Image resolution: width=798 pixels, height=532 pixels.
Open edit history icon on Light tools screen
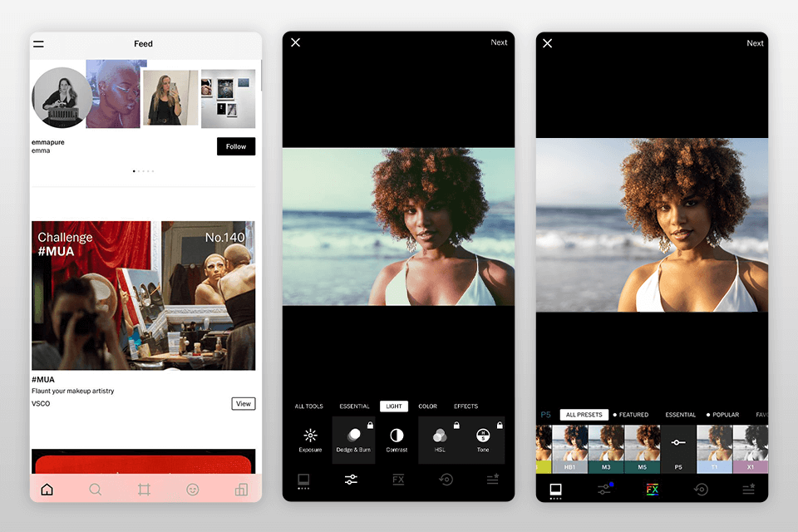pyautogui.click(x=446, y=480)
